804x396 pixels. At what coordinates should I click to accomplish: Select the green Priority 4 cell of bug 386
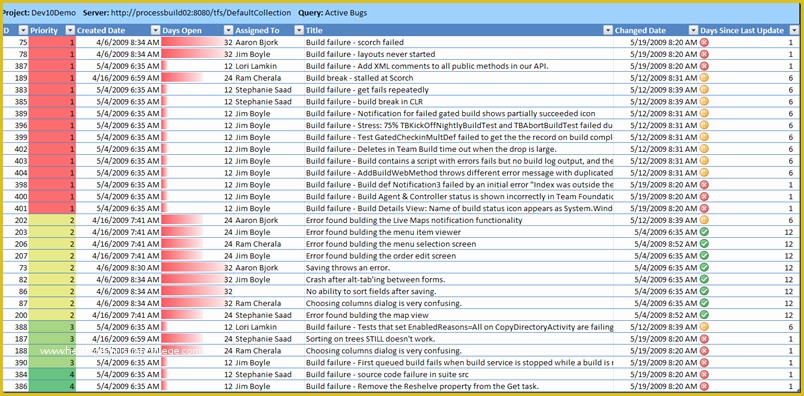point(52,386)
